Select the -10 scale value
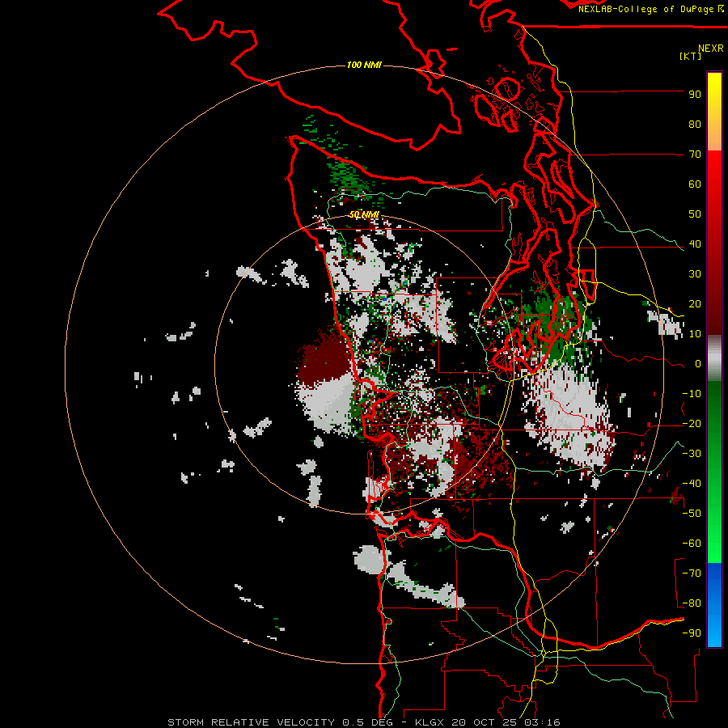This screenshot has width=728, height=728. coord(692,394)
